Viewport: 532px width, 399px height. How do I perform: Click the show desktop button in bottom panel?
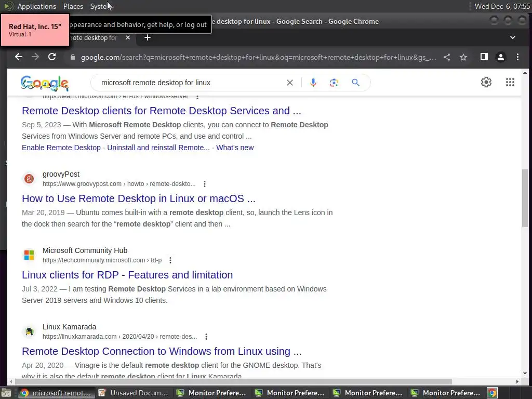pos(6,393)
